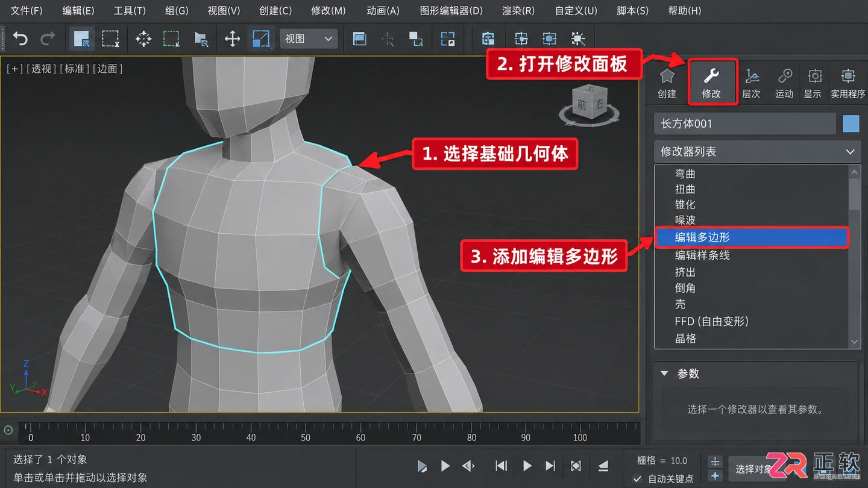Image resolution: width=868 pixels, height=488 pixels.
Task: Click the Undo arrow icon
Action: pyautogui.click(x=20, y=40)
